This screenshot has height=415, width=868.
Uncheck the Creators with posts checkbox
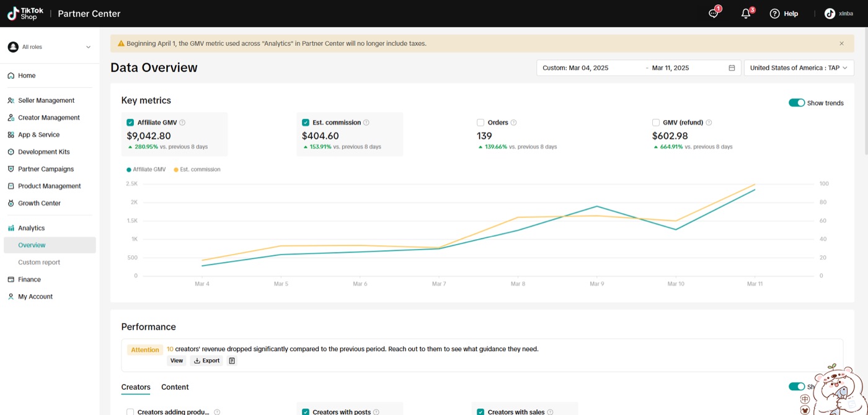306,412
